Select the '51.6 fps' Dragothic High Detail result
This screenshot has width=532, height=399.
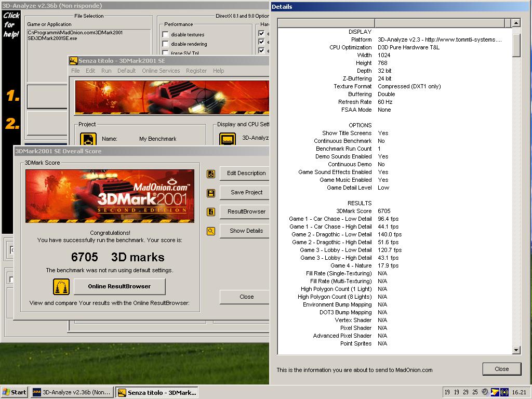[x=388, y=242]
